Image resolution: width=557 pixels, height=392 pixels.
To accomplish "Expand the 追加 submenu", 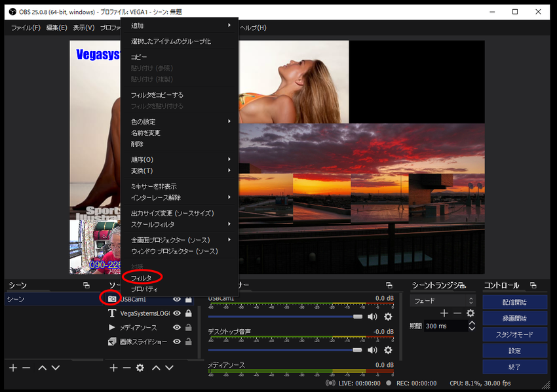I will [180, 26].
